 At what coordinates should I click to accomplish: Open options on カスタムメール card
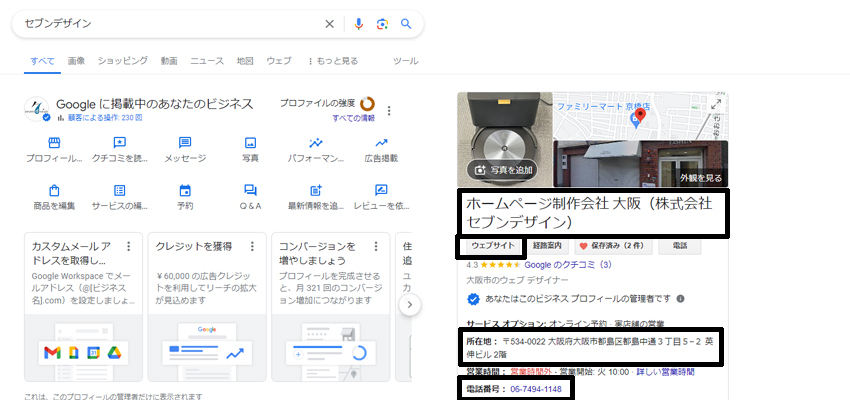click(128, 247)
